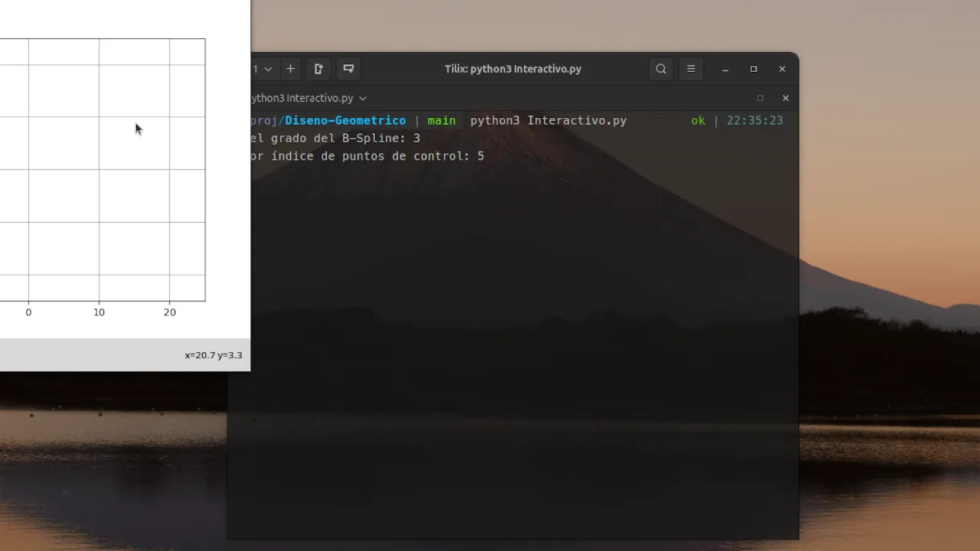This screenshot has width=980, height=551.
Task: Click the Tilix window title text
Action: [x=512, y=69]
